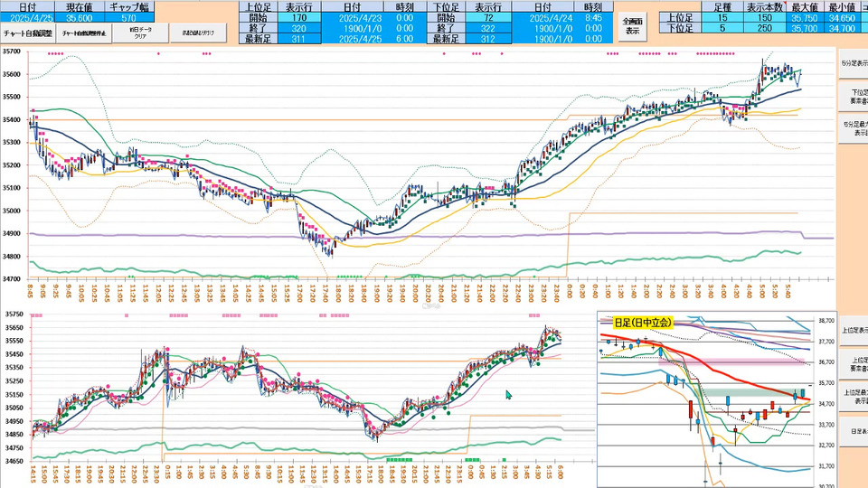
Task: Click the 日足(日中立会) yellow chart title
Action: (x=643, y=323)
